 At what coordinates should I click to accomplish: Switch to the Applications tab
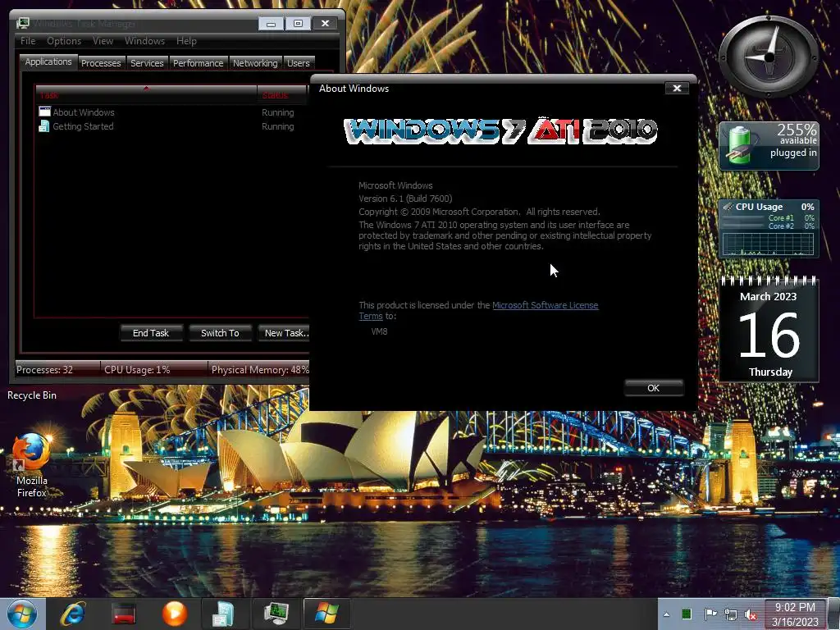point(48,62)
